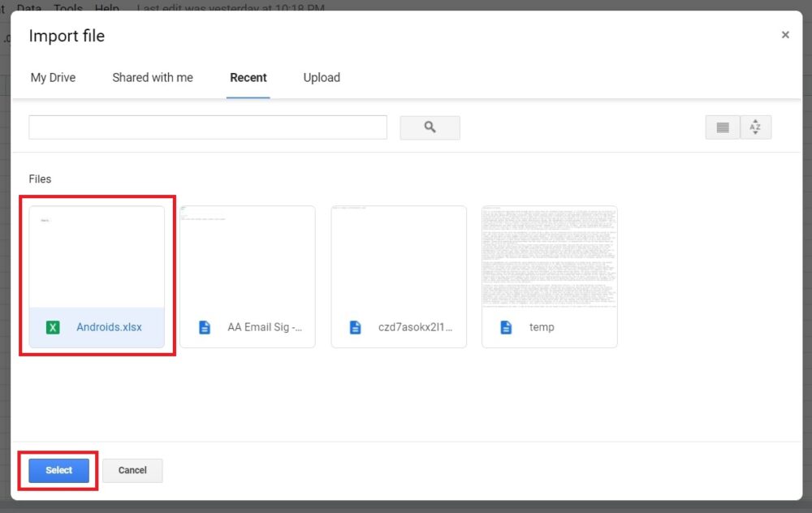
Task: Click the Docs icon beside AA Email Sig
Action: tap(203, 327)
